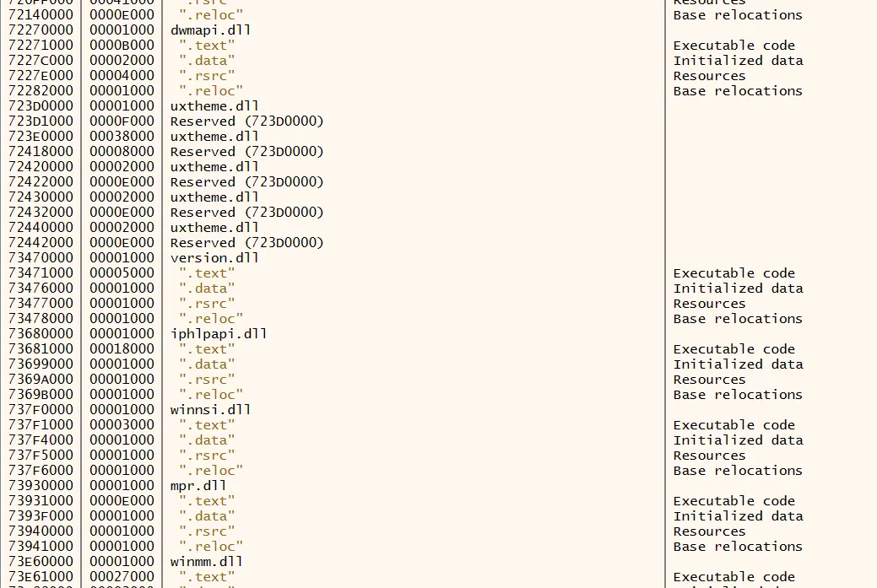
Task: Click ".reloc" section under iphlpapi.dll
Action: coord(211,395)
